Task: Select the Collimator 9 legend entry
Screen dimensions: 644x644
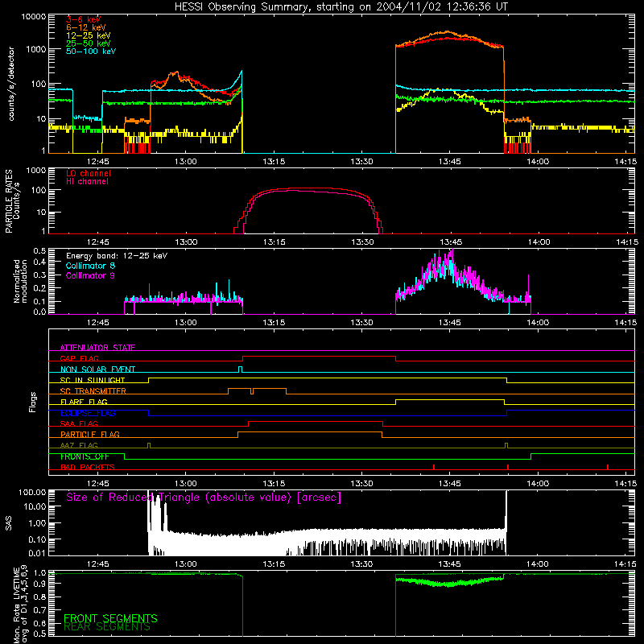Action: [90, 275]
